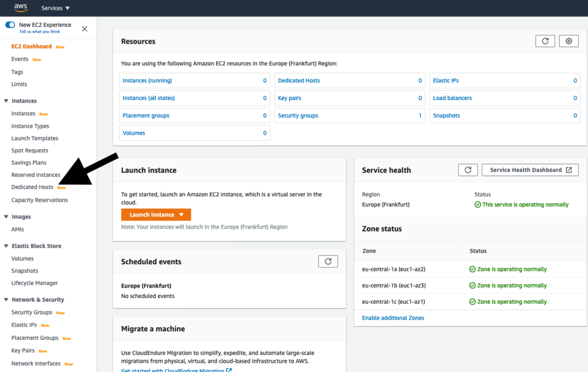The height and width of the screenshot is (372, 588).
Task: Collapse the Images sidebar section
Action: coord(6,217)
